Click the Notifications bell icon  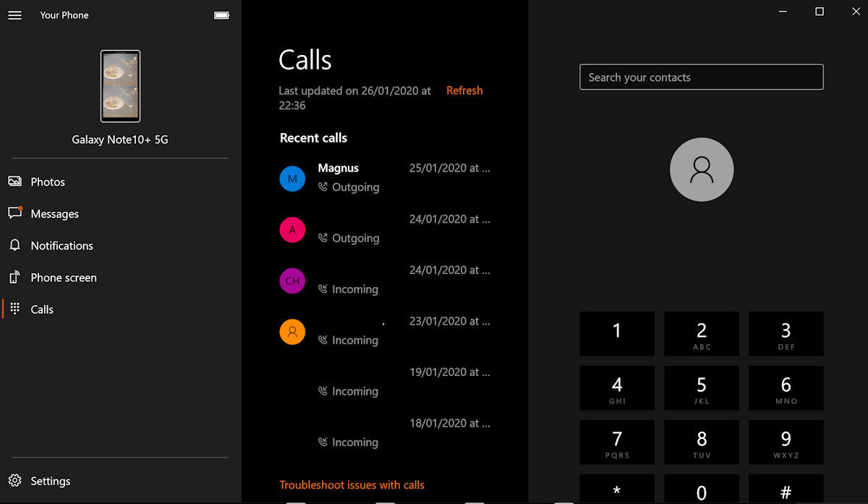(x=14, y=246)
